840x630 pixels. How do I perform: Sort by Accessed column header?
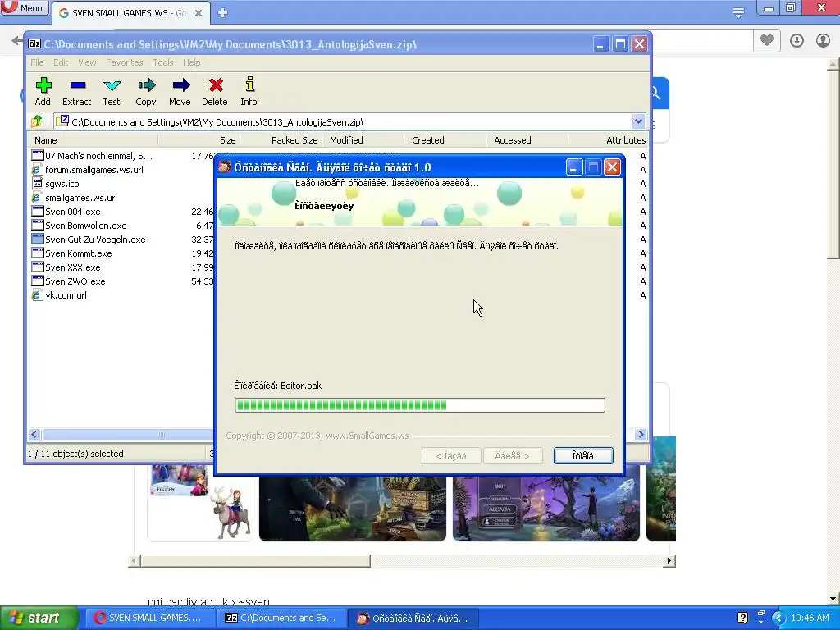pyautogui.click(x=527, y=140)
